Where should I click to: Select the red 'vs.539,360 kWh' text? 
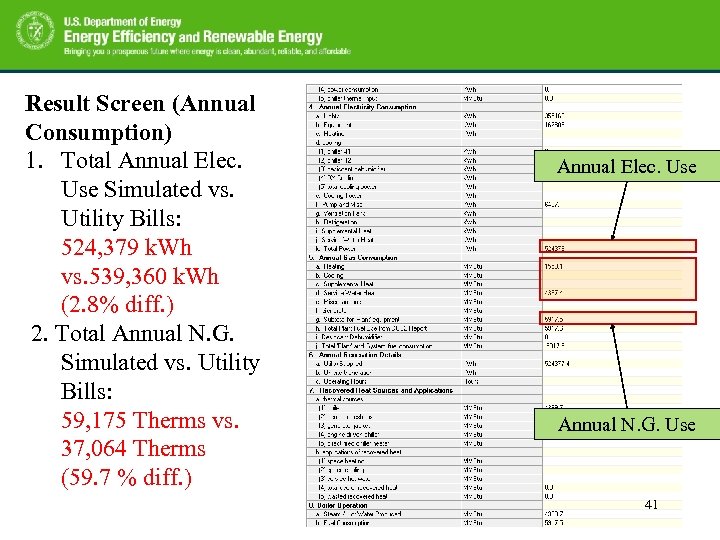[x=140, y=276]
